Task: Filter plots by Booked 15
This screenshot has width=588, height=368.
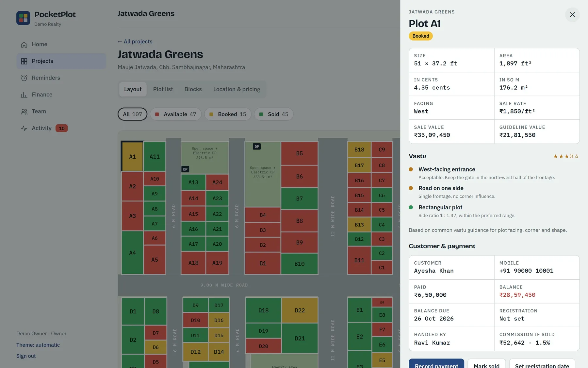Action: [x=228, y=114]
